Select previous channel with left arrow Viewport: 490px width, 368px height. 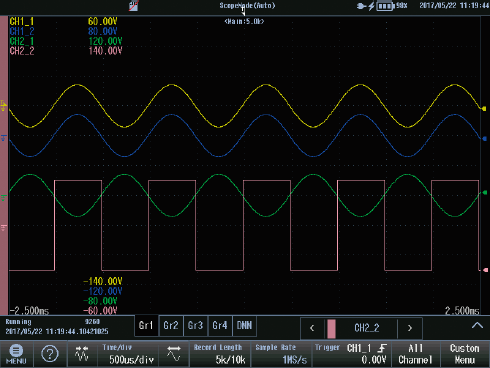point(312,328)
